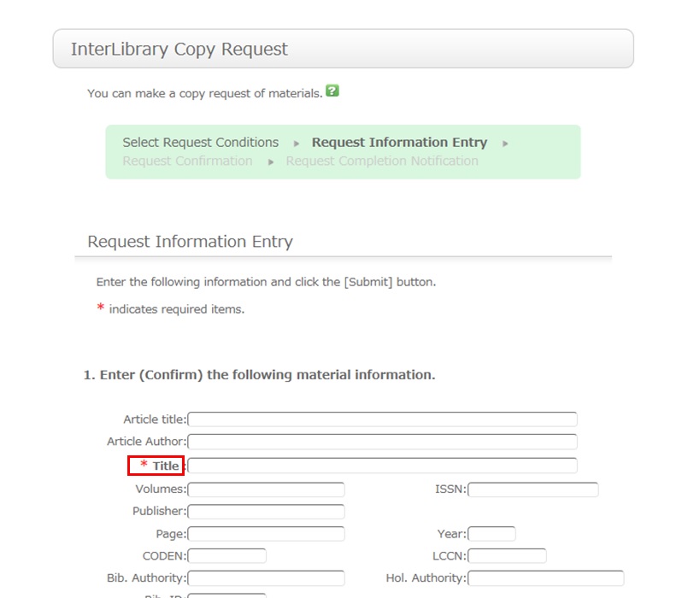Image resolution: width=700 pixels, height=598 pixels.
Task: Click the Article title input field
Action: click(382, 419)
